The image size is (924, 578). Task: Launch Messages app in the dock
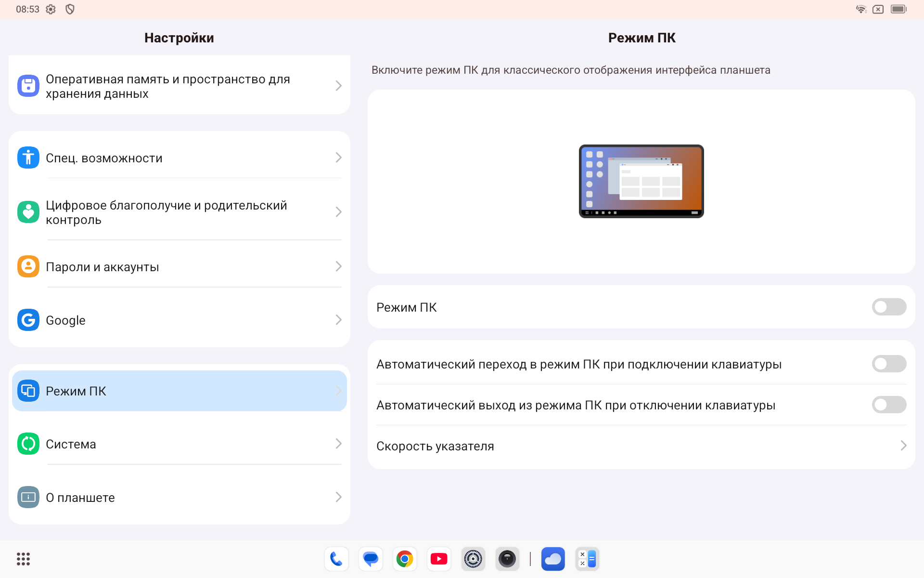370,559
